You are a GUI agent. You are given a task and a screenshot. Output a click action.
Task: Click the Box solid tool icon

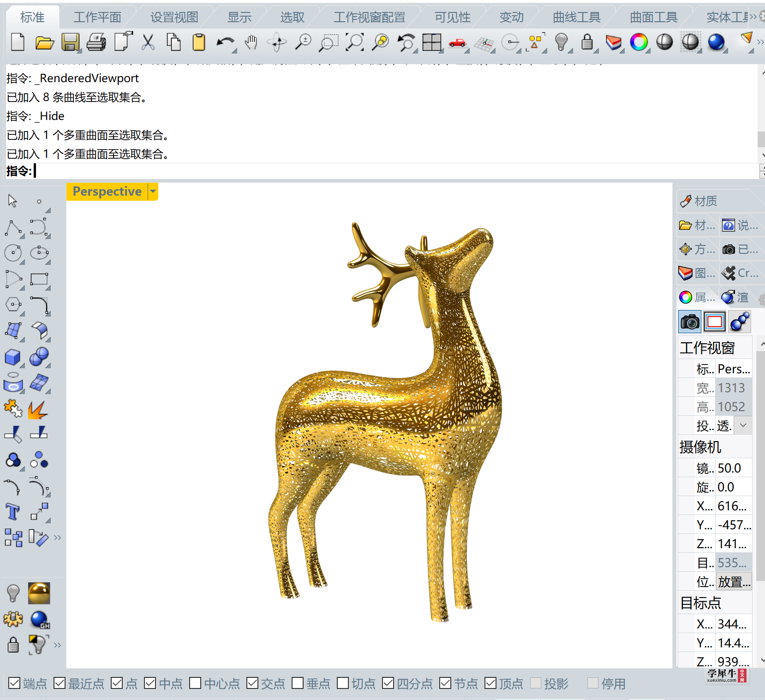[x=12, y=357]
